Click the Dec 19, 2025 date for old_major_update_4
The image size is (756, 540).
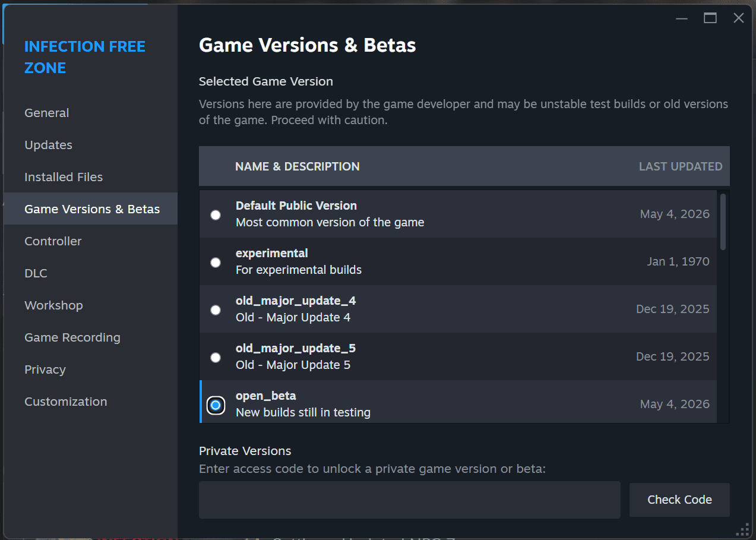(x=673, y=309)
